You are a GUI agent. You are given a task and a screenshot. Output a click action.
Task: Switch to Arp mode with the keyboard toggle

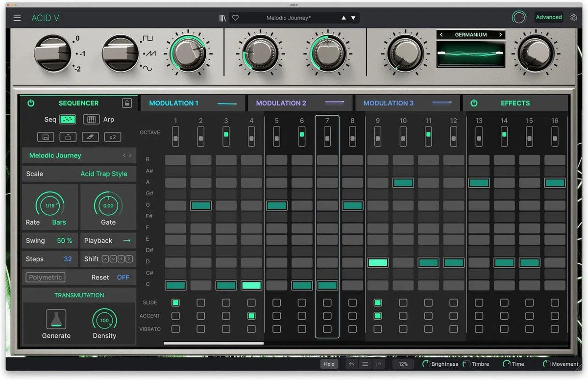(x=93, y=119)
